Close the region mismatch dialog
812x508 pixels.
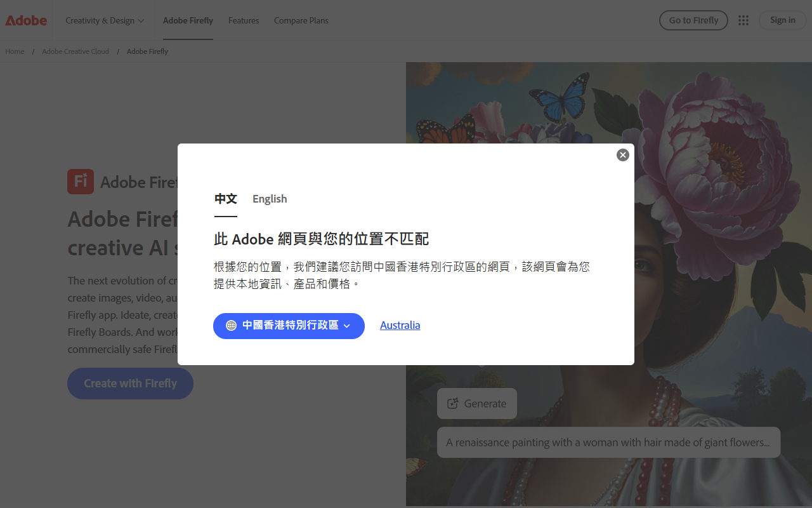[623, 155]
